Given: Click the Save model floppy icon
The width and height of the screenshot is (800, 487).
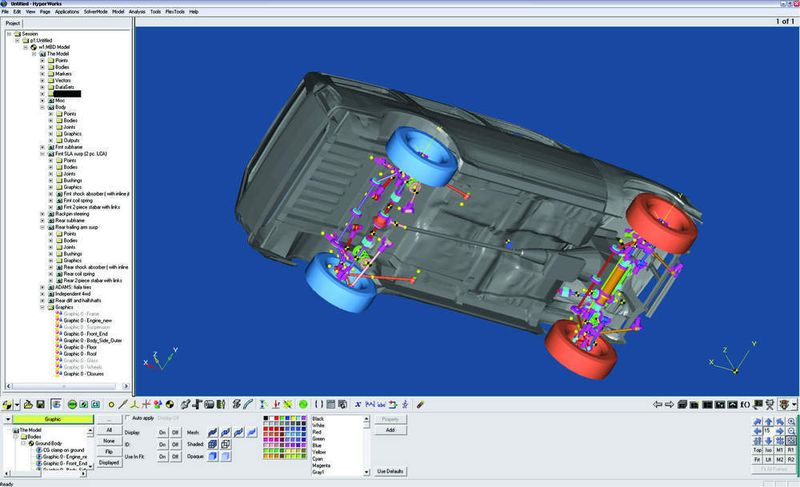Looking at the screenshot, I should coord(40,404).
